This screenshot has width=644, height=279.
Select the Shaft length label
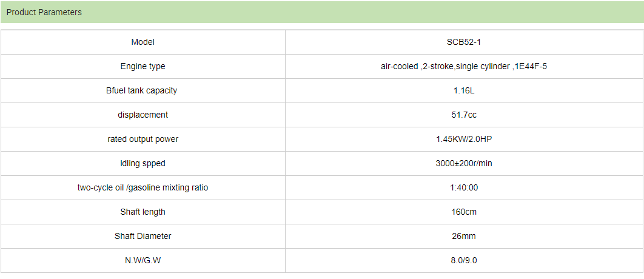click(143, 212)
